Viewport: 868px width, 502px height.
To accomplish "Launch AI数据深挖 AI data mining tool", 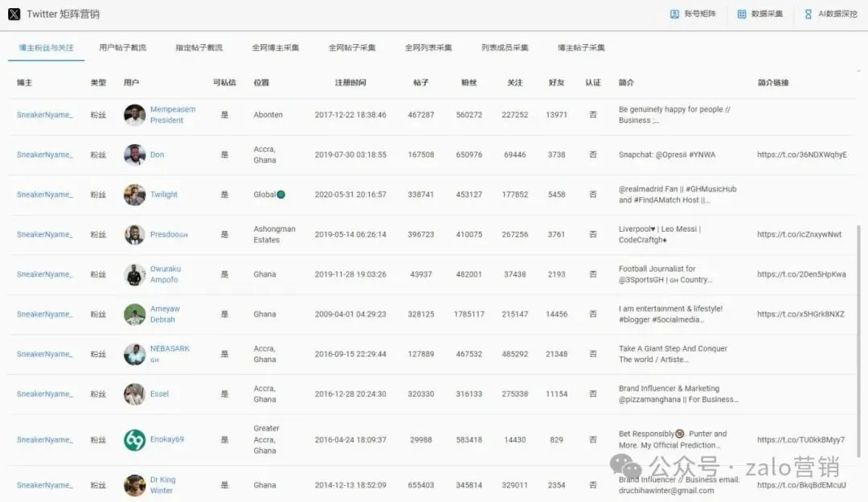I will (832, 14).
